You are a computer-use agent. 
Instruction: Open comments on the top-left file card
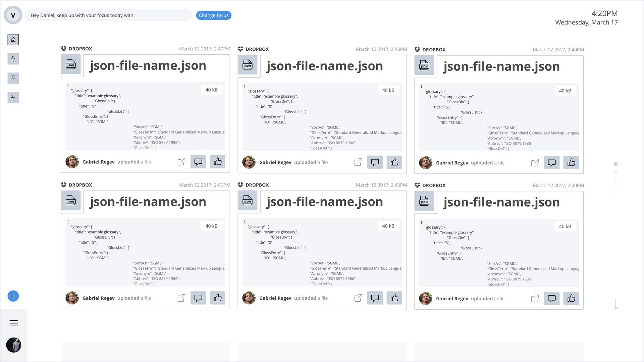pyautogui.click(x=198, y=162)
